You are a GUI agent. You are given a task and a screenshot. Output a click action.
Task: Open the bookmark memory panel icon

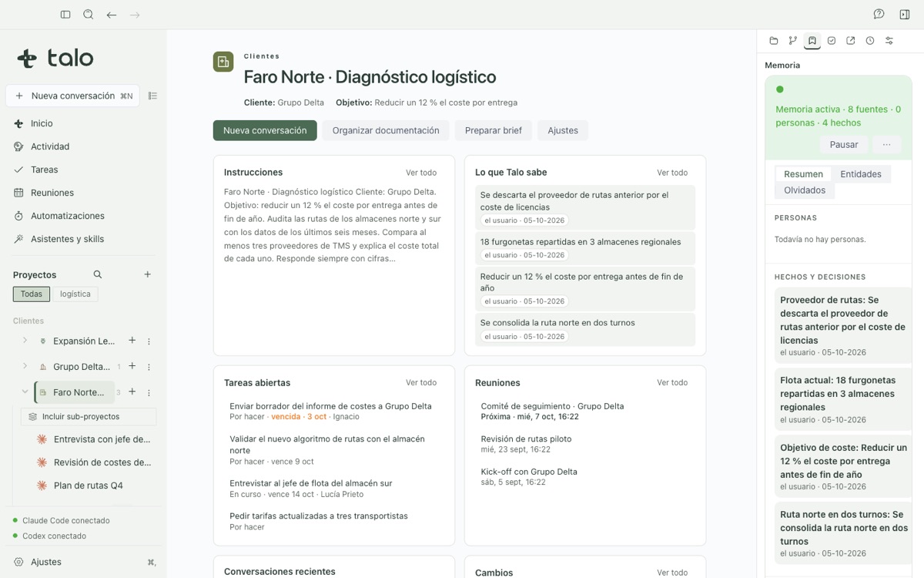(812, 41)
